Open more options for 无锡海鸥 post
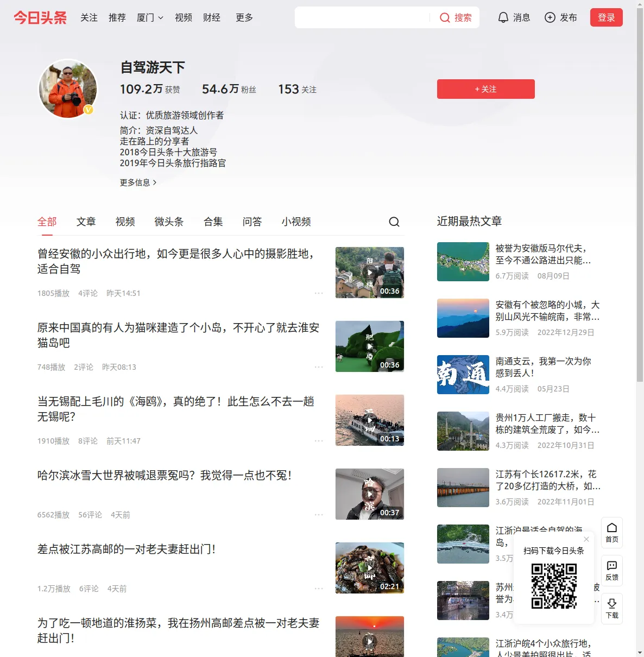The image size is (644, 657). 319,441
